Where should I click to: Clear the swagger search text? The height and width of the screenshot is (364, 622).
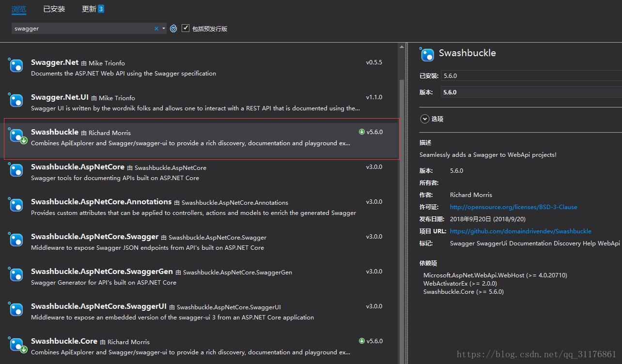[156, 29]
